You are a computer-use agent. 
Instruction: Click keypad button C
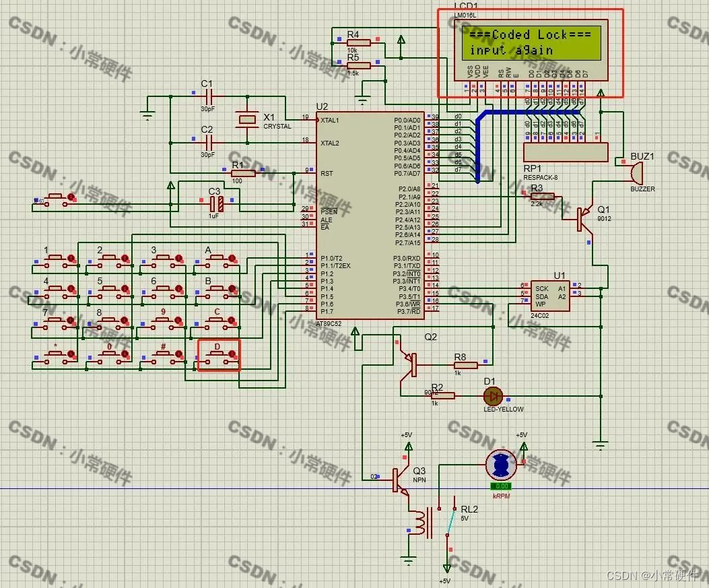(217, 323)
